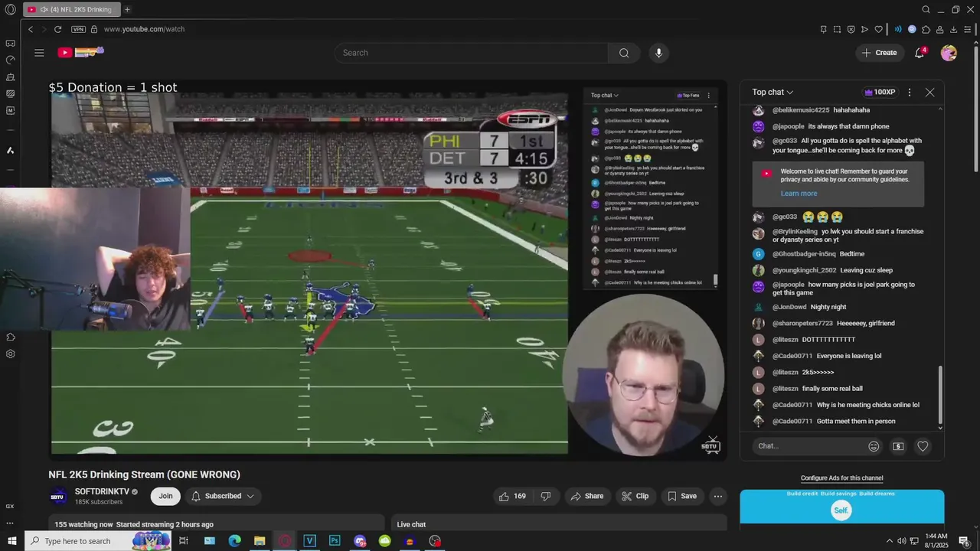This screenshot has width=980, height=551.
Task: Open the tab search magnifier in title bar
Action: pyautogui.click(x=926, y=9)
